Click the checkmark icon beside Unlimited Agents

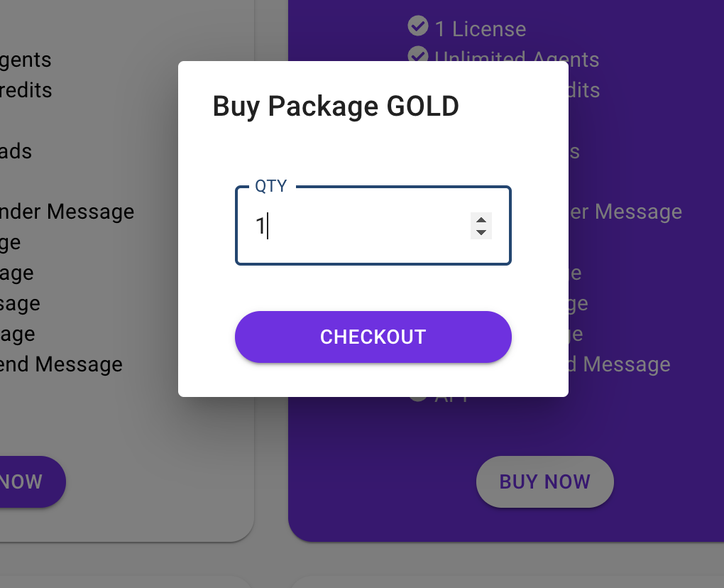[418, 55]
